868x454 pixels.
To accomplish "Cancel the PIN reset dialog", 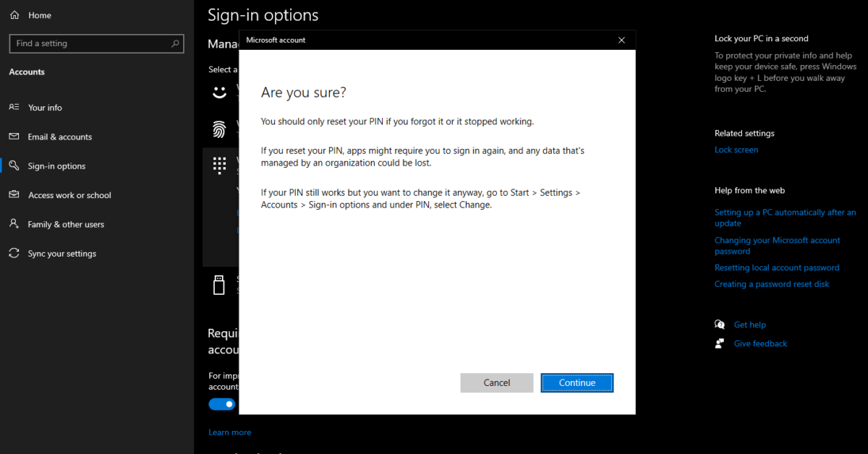I will coord(497,382).
